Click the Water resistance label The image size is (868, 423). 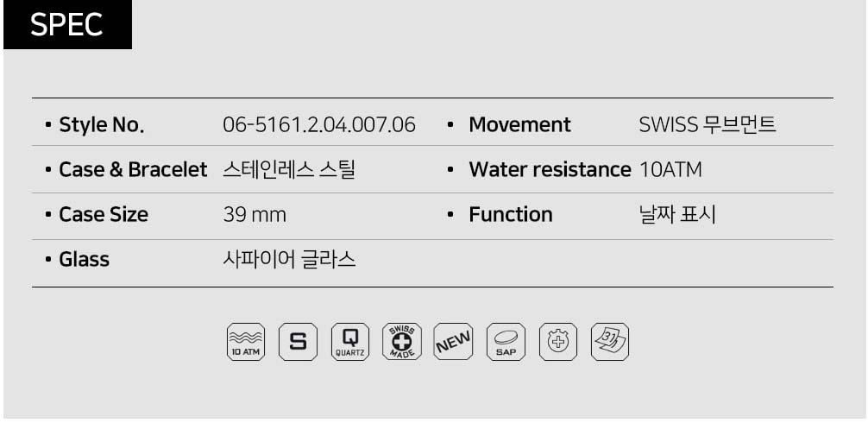[x=550, y=169]
